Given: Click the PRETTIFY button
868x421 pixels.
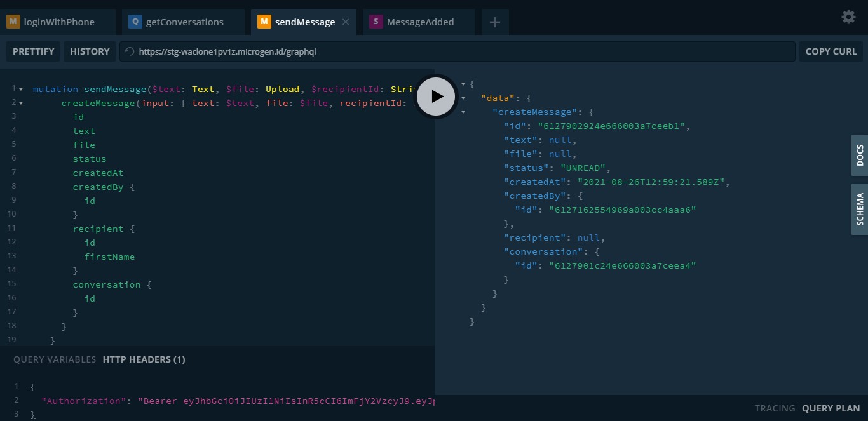Looking at the screenshot, I should 33,51.
